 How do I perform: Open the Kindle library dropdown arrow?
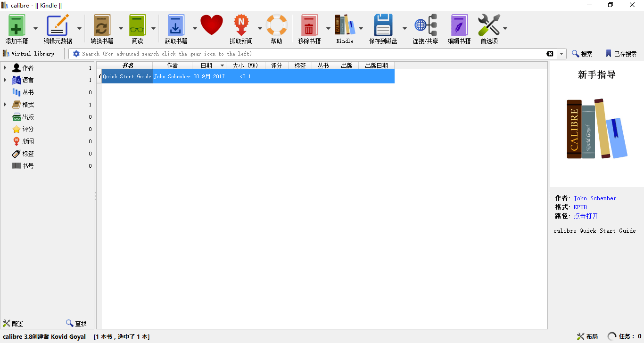361,28
